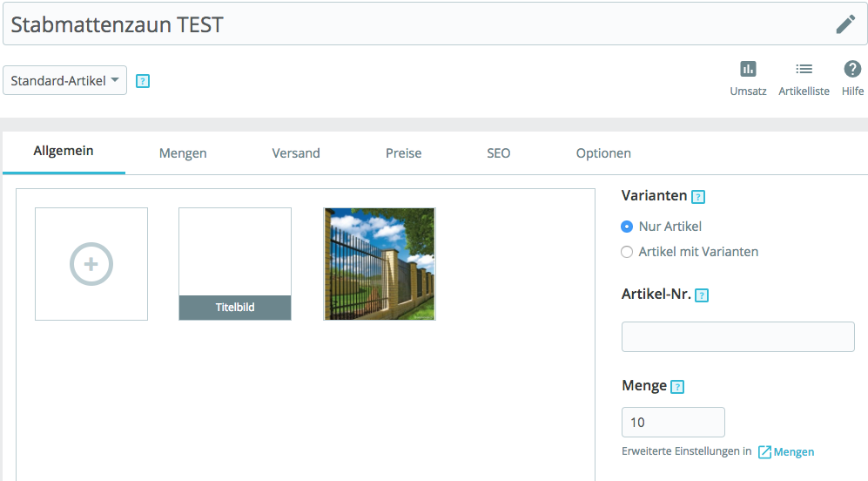Select the fence product image thumbnail
The width and height of the screenshot is (868, 481).
point(380,264)
